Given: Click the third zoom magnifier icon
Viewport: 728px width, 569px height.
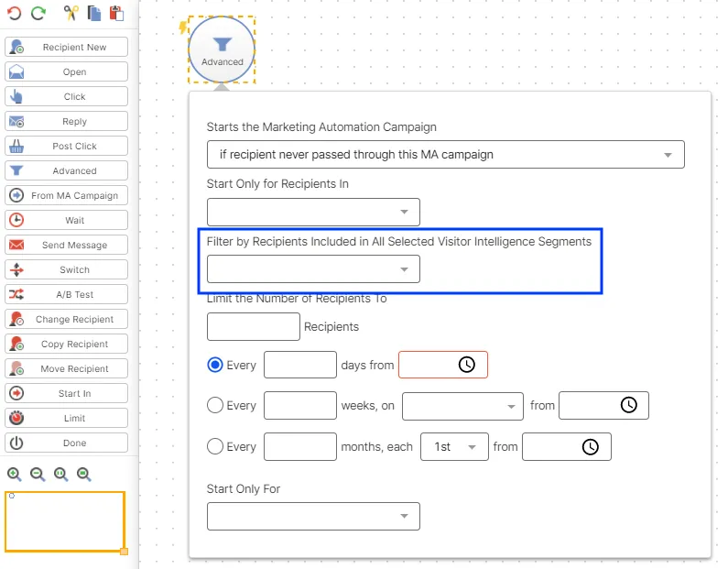Looking at the screenshot, I should [60, 474].
